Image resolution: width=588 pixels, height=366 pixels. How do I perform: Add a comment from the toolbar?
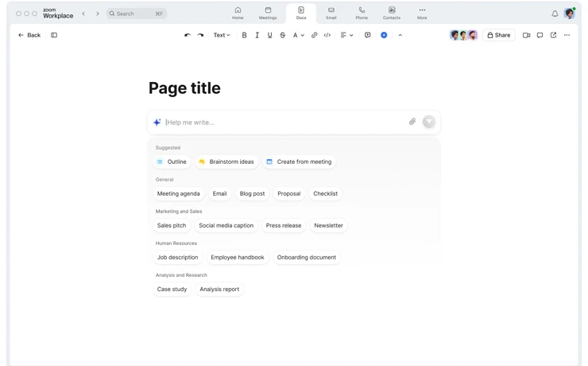[367, 35]
